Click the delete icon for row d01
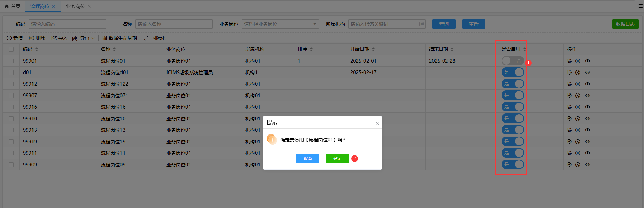This screenshot has width=644, height=208. pyautogui.click(x=578, y=72)
